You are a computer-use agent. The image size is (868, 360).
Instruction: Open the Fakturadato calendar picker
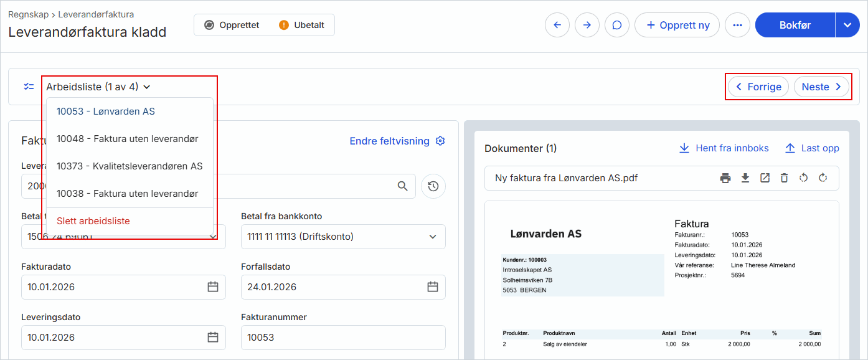[213, 287]
